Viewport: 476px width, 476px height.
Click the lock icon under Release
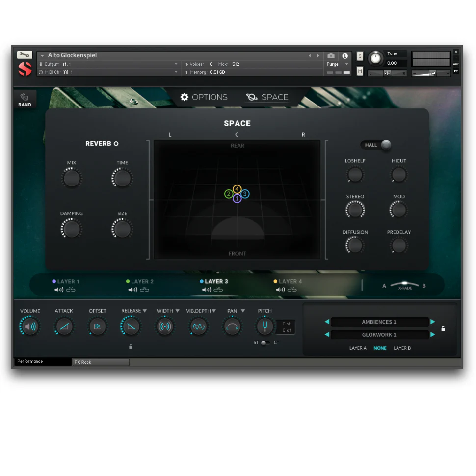pyautogui.click(x=131, y=346)
